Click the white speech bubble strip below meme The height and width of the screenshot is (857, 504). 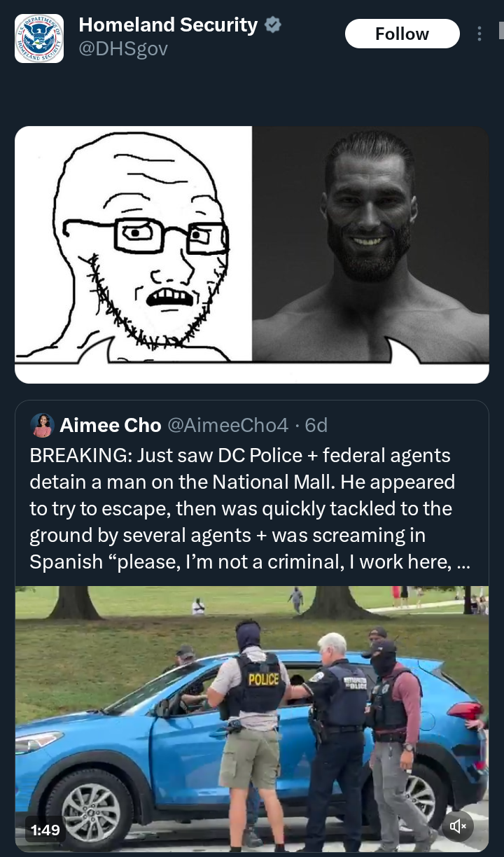coord(252,372)
